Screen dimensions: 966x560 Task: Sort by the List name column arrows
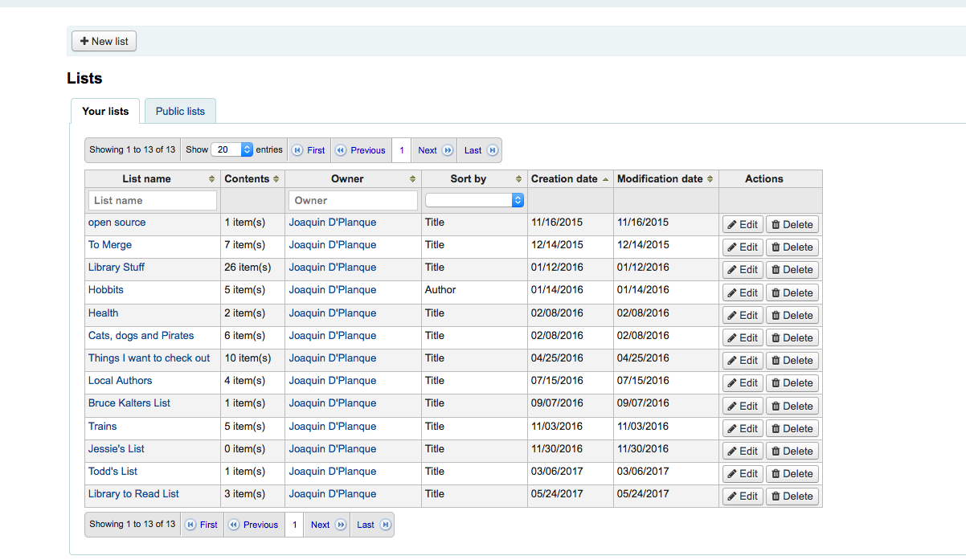click(211, 179)
